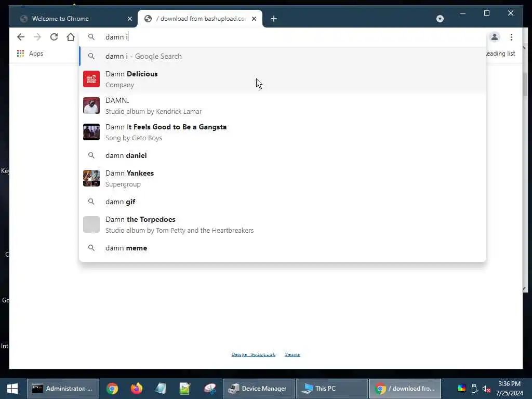
Task: Open a new tab with plus button
Action: pos(274,19)
